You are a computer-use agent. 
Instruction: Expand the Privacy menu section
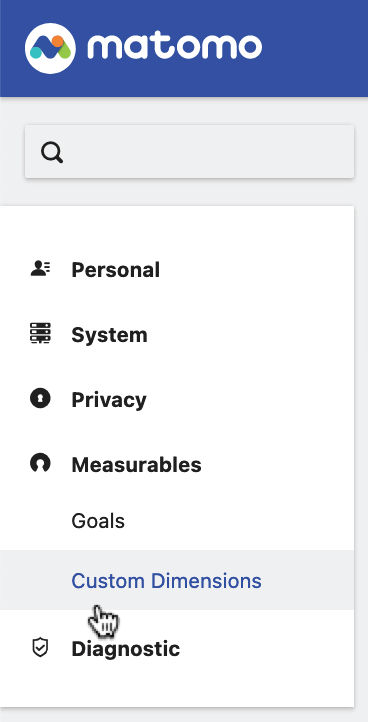tap(177, 400)
